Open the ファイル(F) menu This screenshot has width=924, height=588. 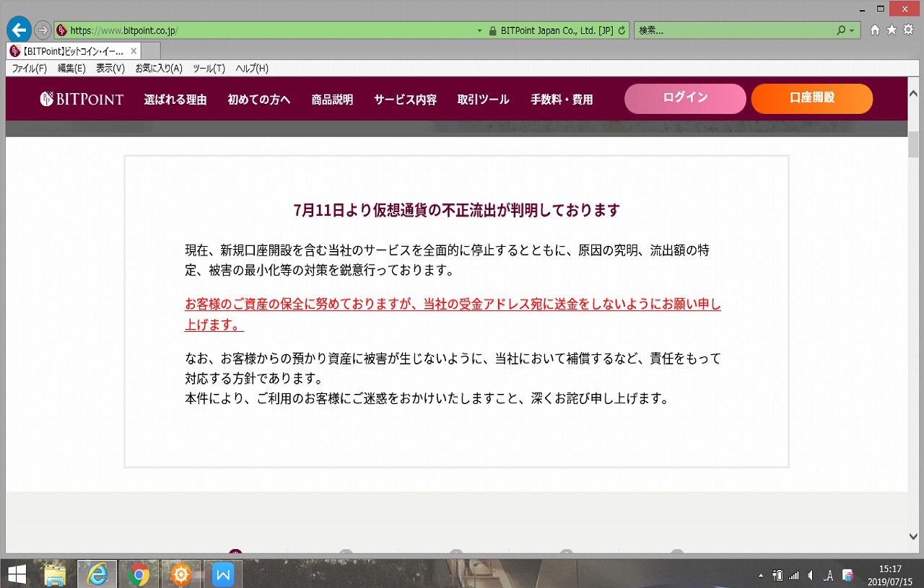[29, 69]
